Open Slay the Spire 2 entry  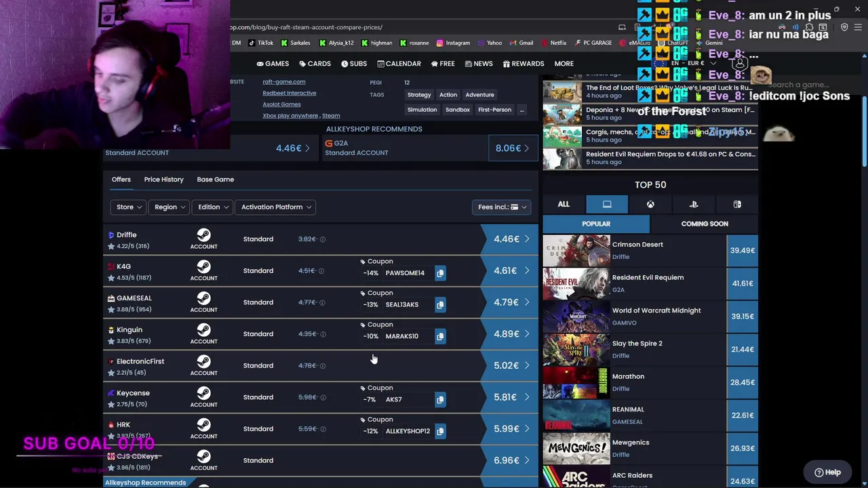point(650,350)
